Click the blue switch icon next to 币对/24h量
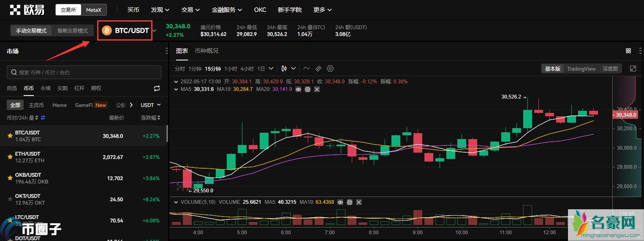This screenshot has width=644, height=241. pos(43,118)
